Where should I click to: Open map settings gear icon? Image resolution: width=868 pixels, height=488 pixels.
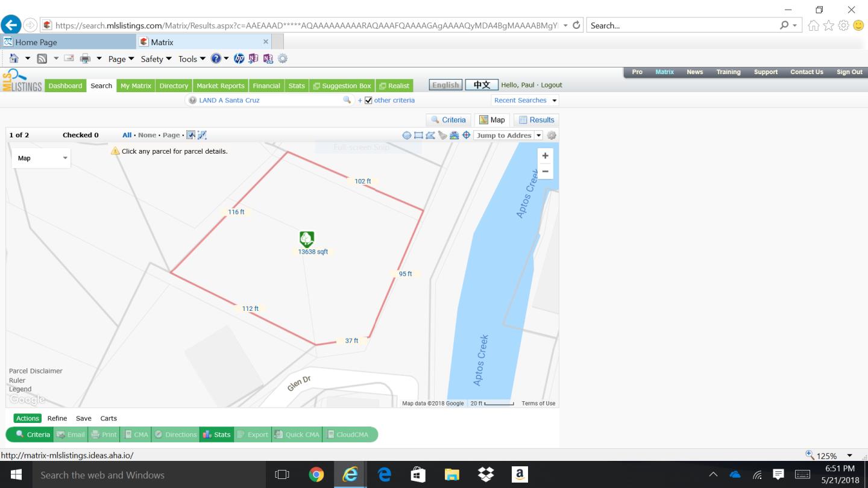click(552, 136)
